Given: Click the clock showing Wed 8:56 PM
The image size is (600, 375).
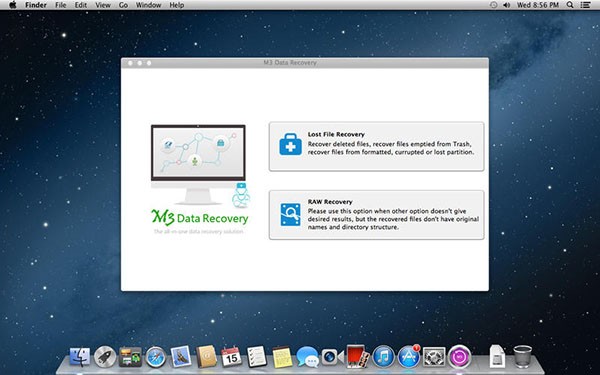Looking at the screenshot, I should [538, 5].
